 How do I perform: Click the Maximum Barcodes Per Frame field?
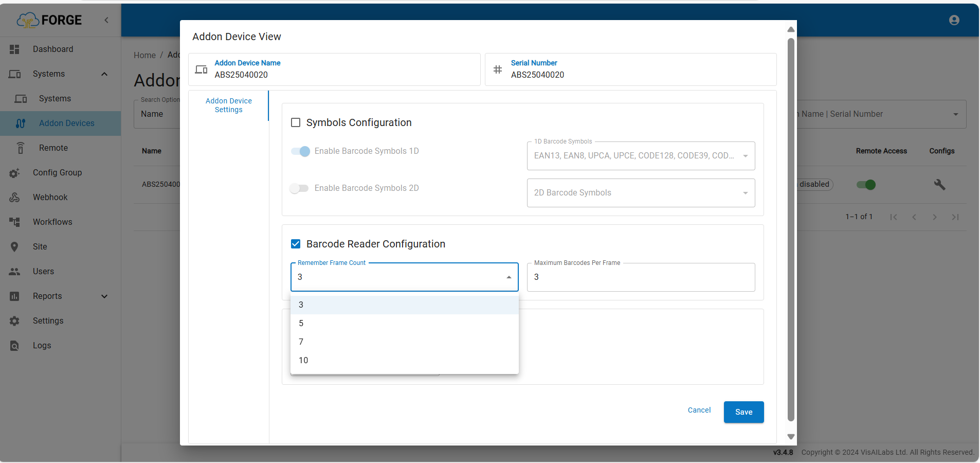pyautogui.click(x=641, y=277)
